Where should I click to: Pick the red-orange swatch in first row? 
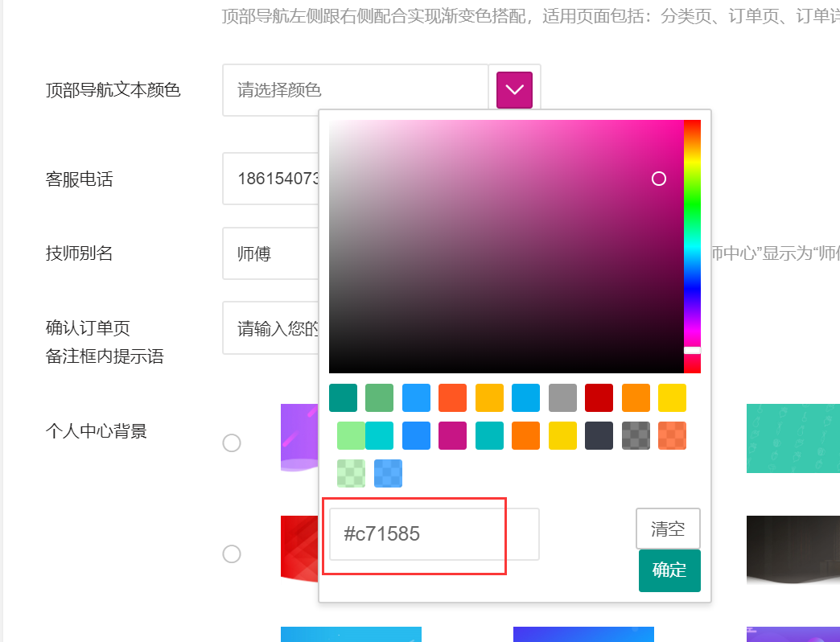click(453, 398)
